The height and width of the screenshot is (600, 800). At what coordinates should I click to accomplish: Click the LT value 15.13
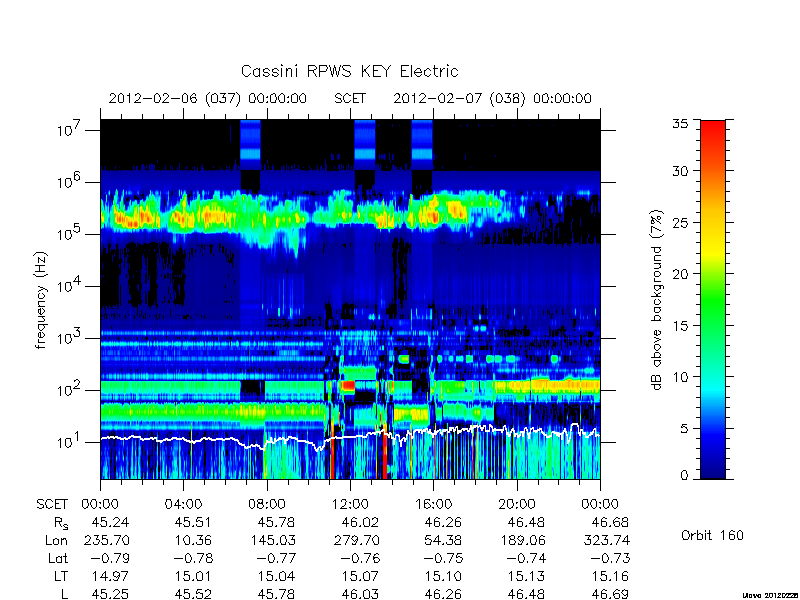point(526,577)
